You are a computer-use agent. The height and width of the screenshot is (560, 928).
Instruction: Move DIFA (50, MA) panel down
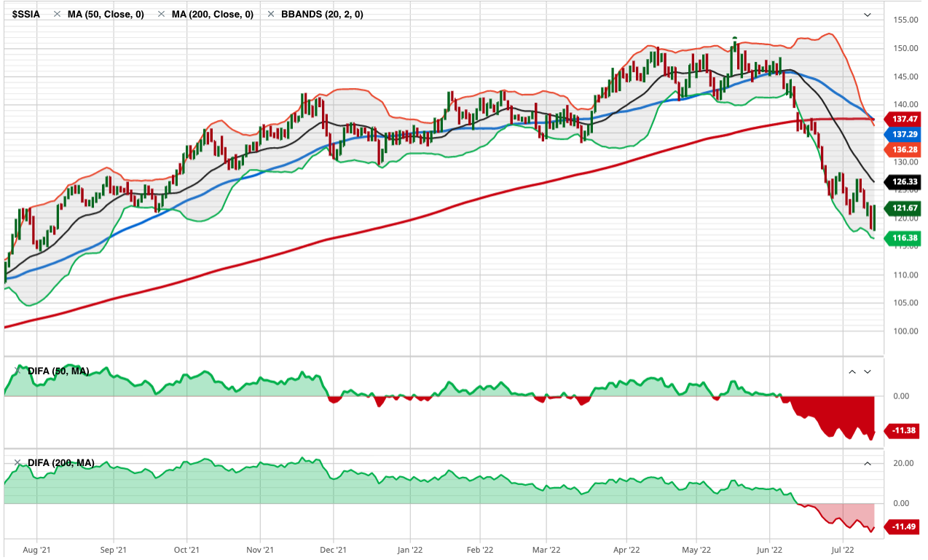pyautogui.click(x=868, y=371)
